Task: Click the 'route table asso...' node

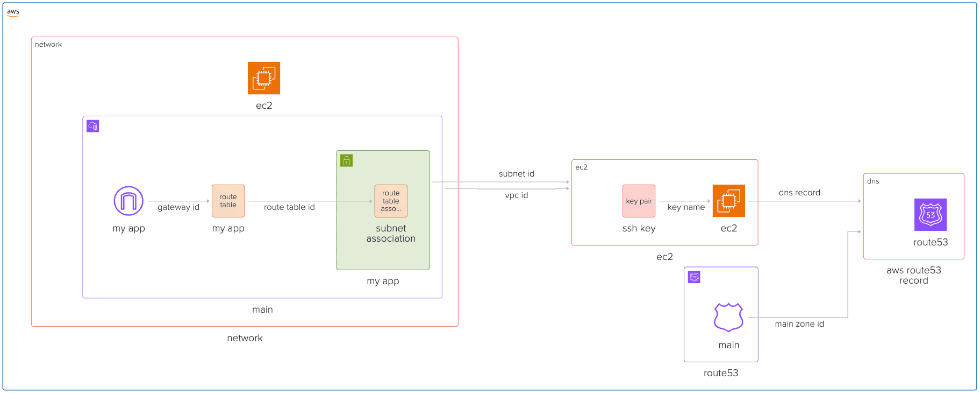Action: coord(391,201)
